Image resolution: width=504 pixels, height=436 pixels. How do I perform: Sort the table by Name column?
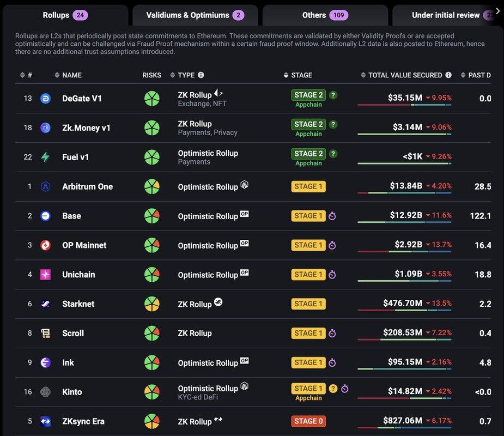pos(71,75)
